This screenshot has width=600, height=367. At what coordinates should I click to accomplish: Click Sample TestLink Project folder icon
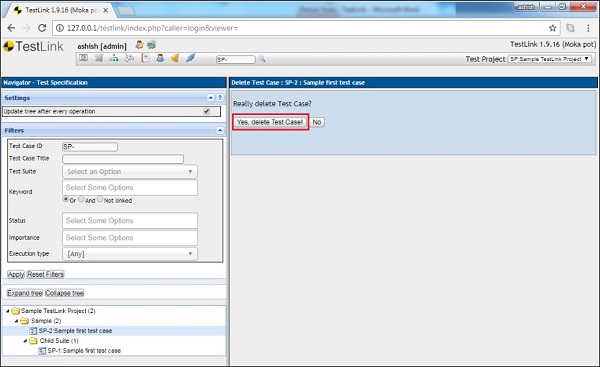15,311
